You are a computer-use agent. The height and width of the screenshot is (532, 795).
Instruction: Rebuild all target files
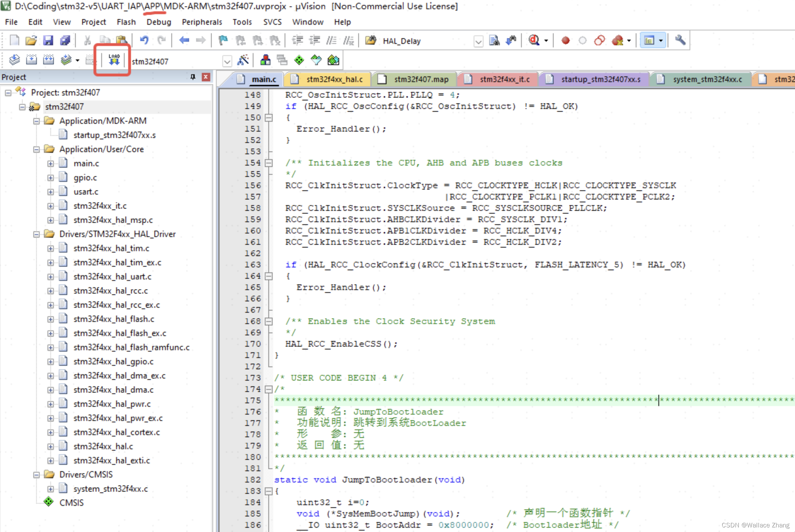tap(48, 60)
